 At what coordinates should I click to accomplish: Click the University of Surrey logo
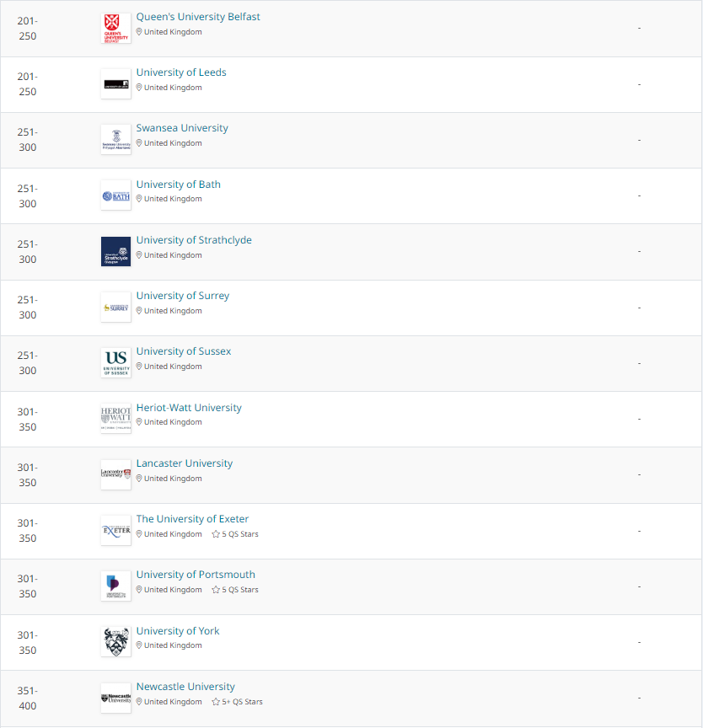click(x=115, y=308)
